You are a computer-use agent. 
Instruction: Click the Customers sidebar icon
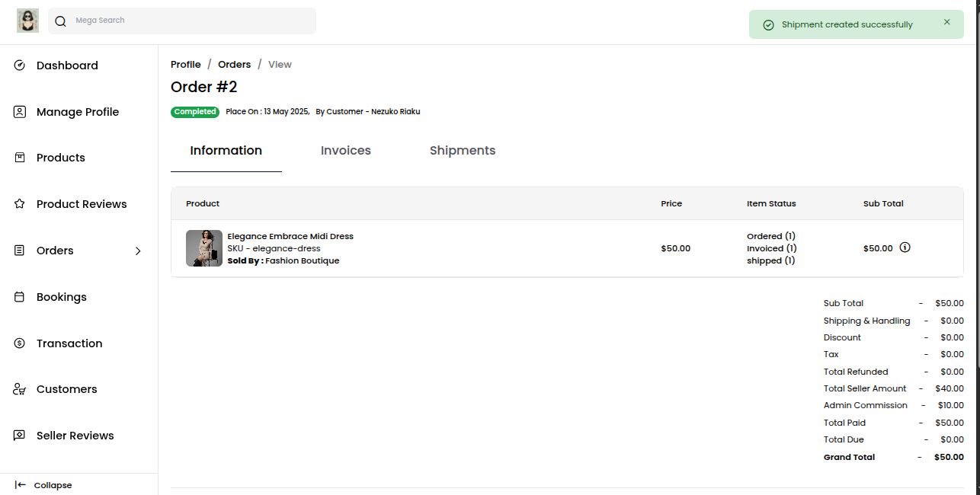[x=19, y=389]
